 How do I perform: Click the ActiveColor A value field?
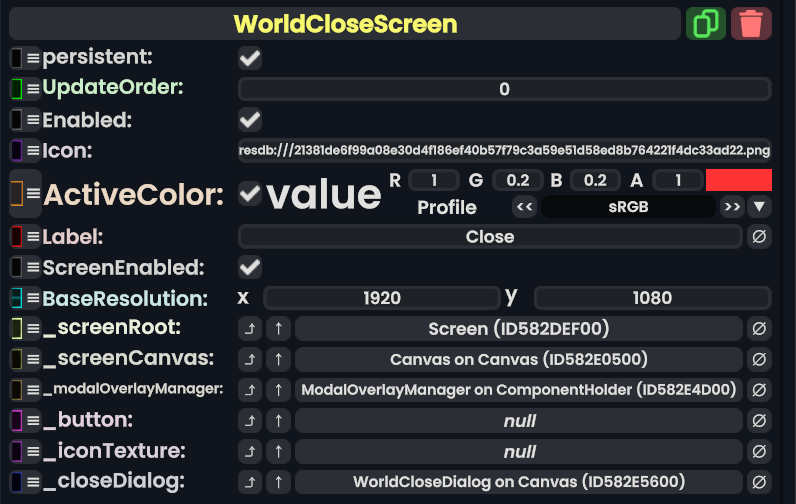click(x=678, y=180)
